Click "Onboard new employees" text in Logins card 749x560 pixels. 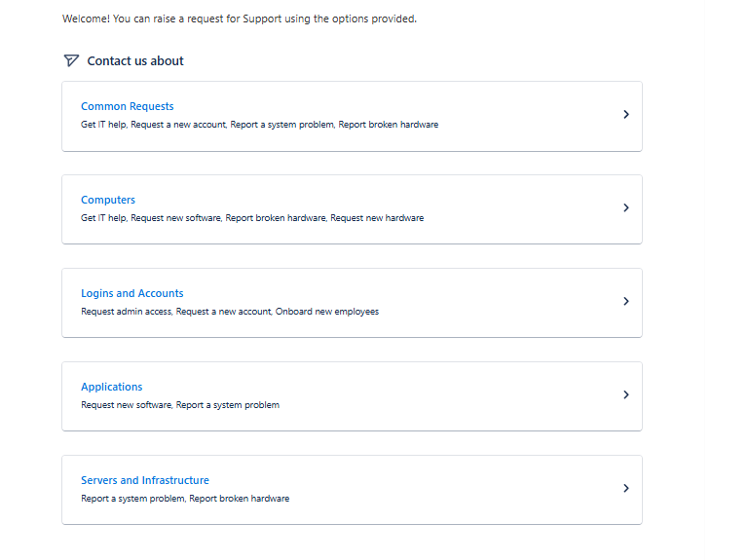[327, 312]
